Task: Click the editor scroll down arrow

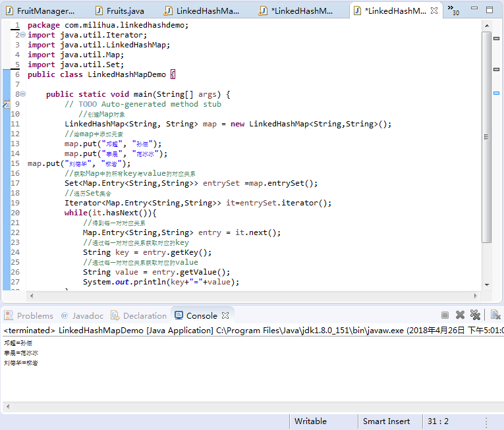Action: (x=487, y=284)
